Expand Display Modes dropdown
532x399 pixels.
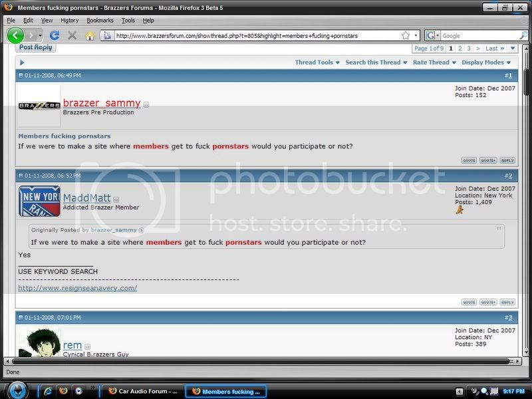pos(486,63)
